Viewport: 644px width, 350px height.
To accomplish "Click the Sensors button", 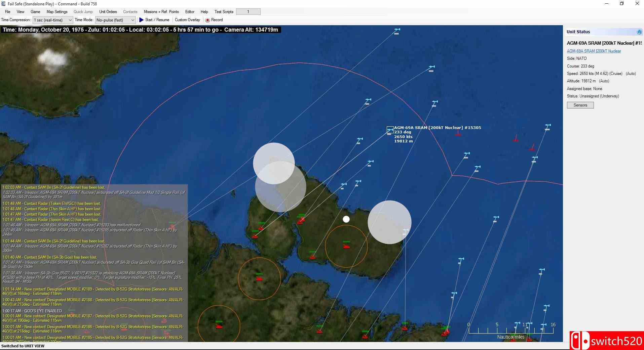I will click(580, 105).
